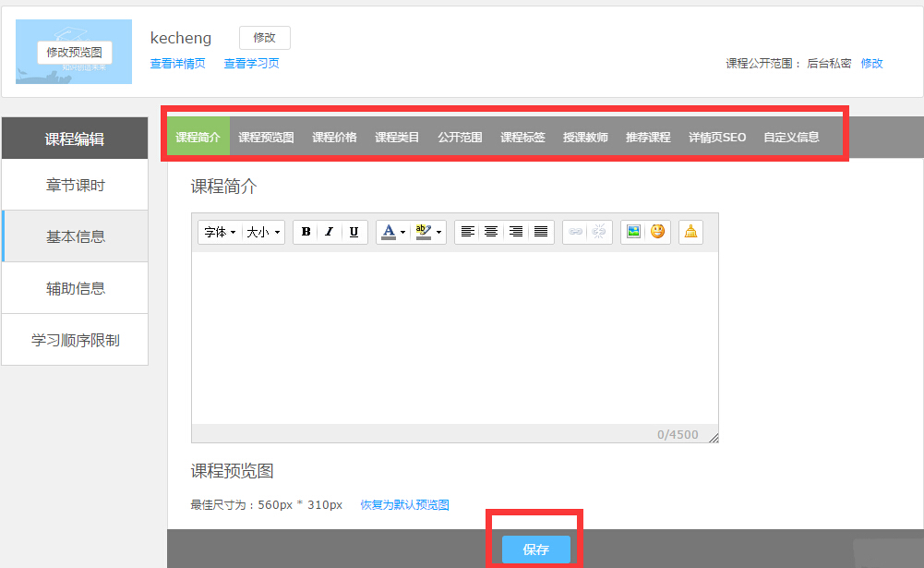Pick the font color A swatch
This screenshot has height=568, width=924.
pos(389,232)
